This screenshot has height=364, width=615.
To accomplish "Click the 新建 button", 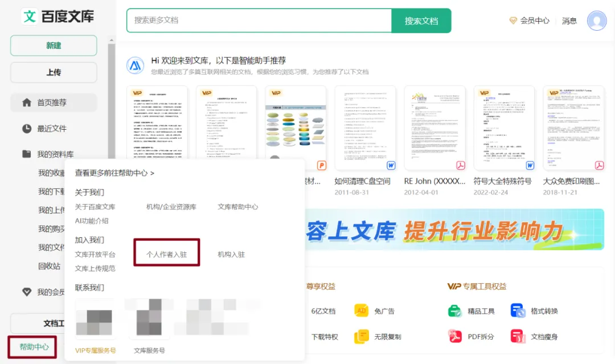I will click(54, 45).
